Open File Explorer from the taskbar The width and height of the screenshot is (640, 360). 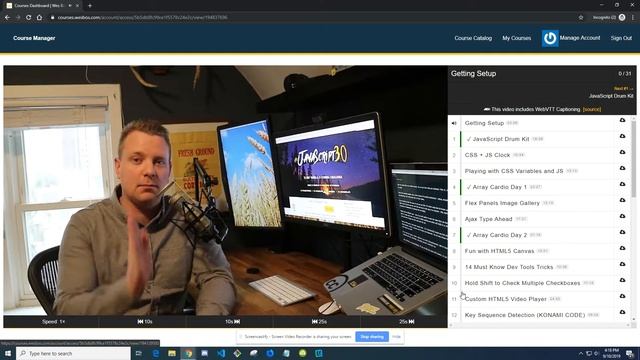tap(172, 353)
